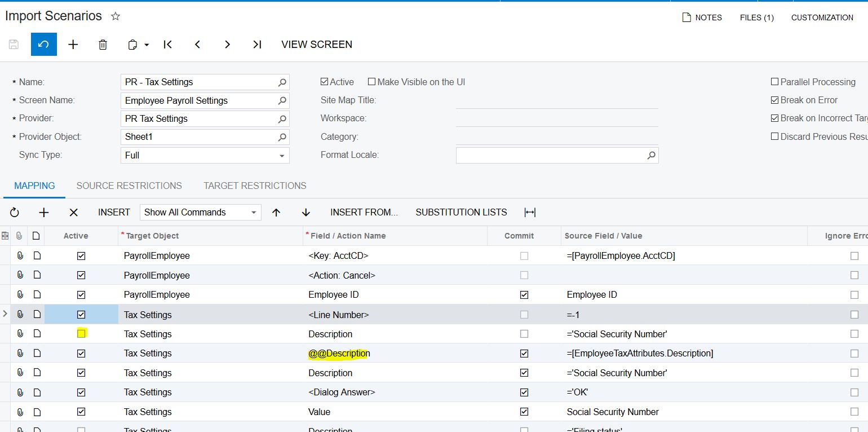This screenshot has width=868, height=432.
Task: Open Format Locale lookup magnifier
Action: [x=652, y=155]
